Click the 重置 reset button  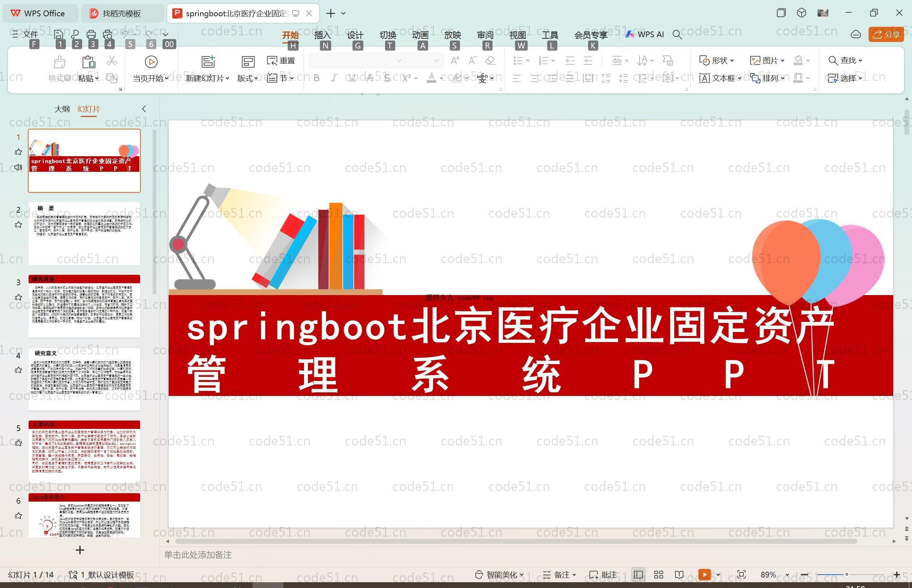click(x=281, y=60)
